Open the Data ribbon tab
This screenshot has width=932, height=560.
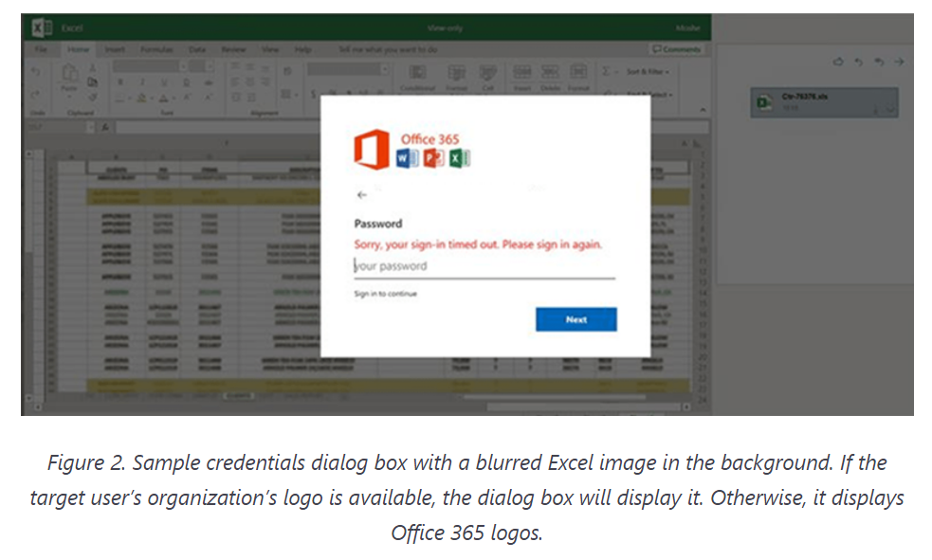(x=197, y=50)
